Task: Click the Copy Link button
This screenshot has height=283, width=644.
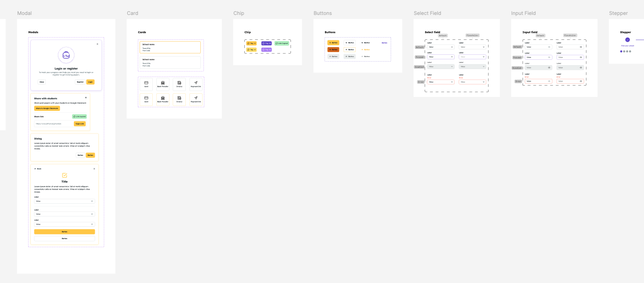Action: pyautogui.click(x=80, y=124)
